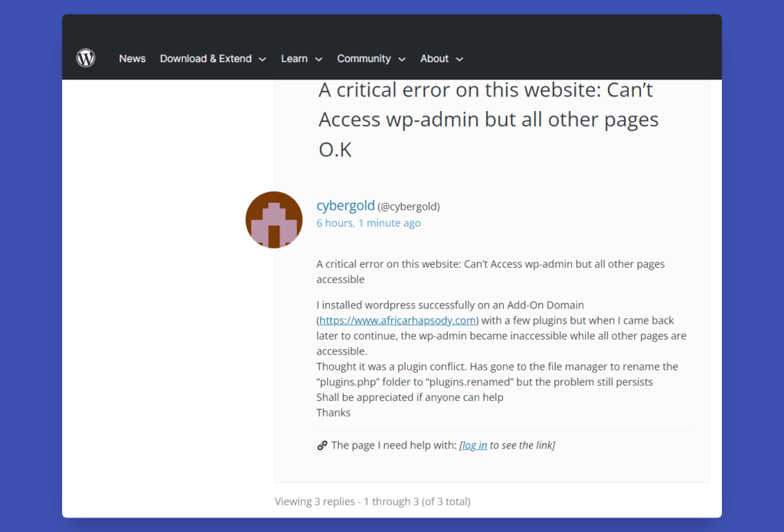Select 'The page I need help with:' label

[394, 445]
